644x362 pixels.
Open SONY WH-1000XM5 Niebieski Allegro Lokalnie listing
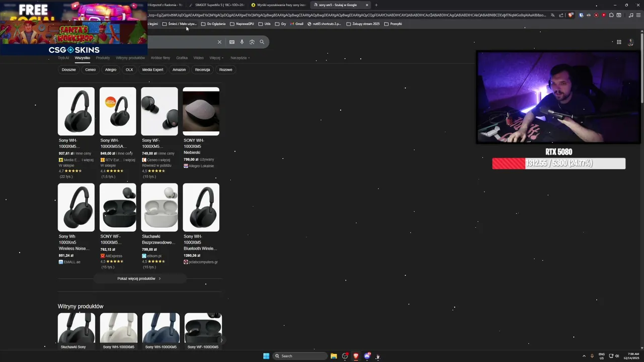click(x=201, y=128)
